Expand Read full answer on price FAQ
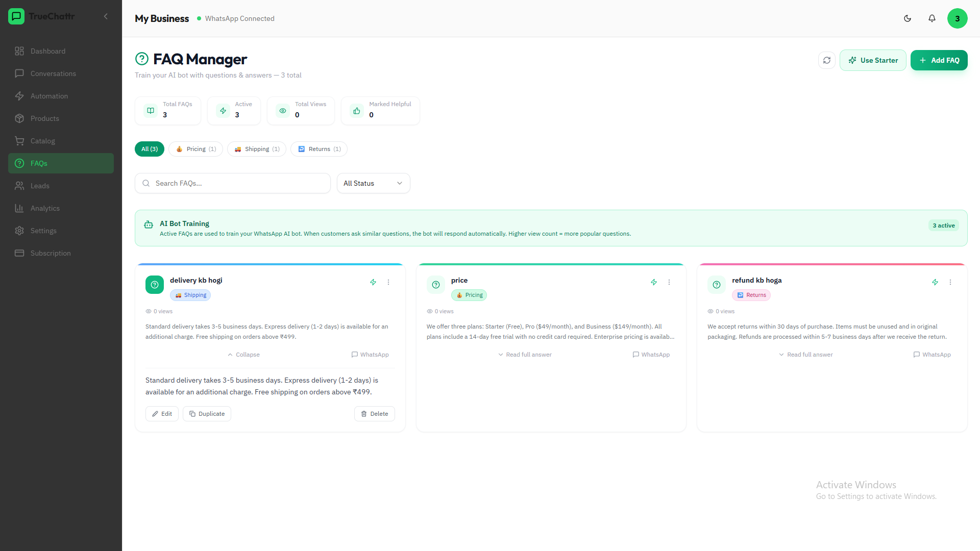 point(525,355)
